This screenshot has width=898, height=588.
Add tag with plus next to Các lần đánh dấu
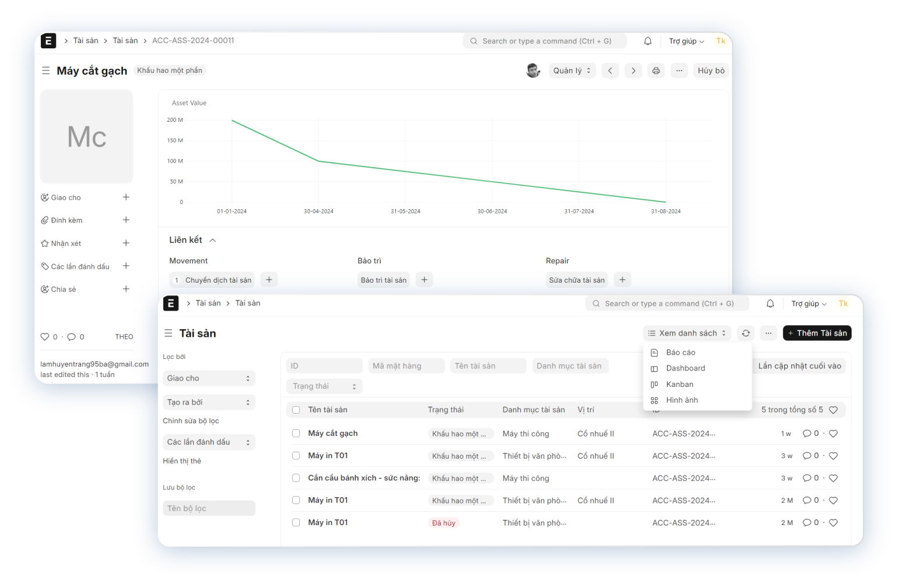click(126, 266)
